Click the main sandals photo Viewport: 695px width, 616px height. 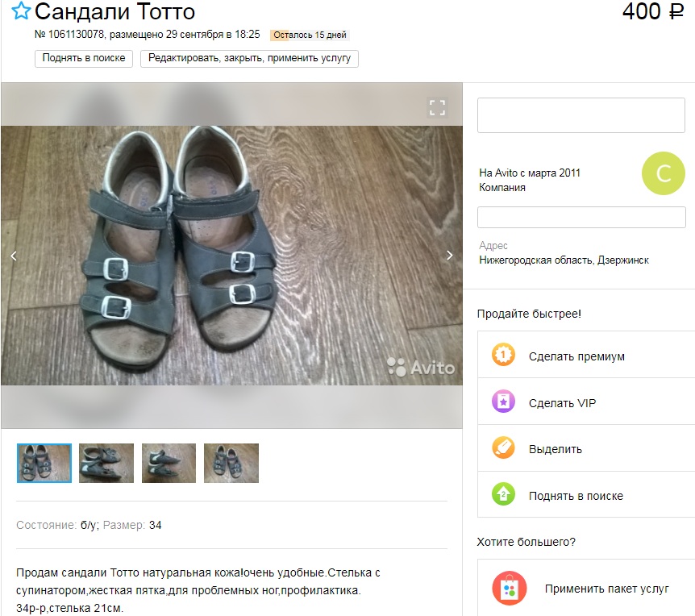click(231, 256)
